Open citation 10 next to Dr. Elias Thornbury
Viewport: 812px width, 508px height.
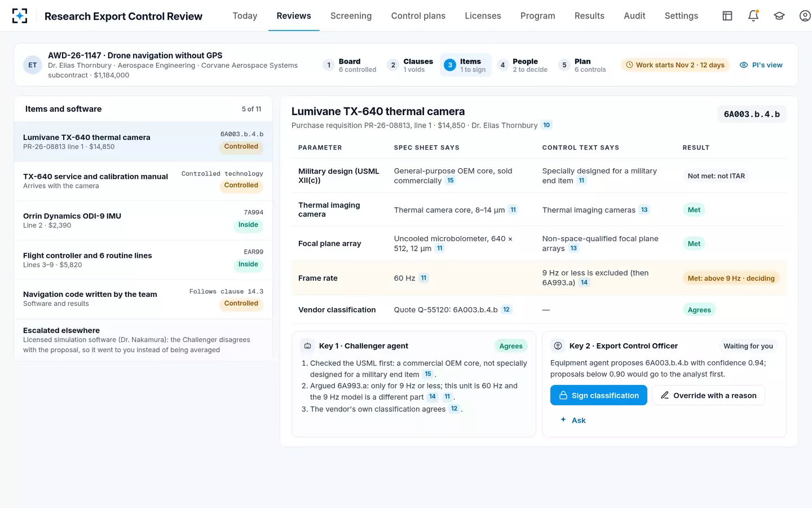[546, 125]
